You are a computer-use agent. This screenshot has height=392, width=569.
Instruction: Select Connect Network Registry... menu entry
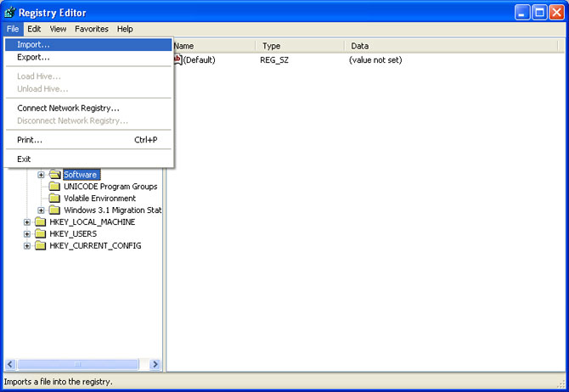click(x=68, y=108)
